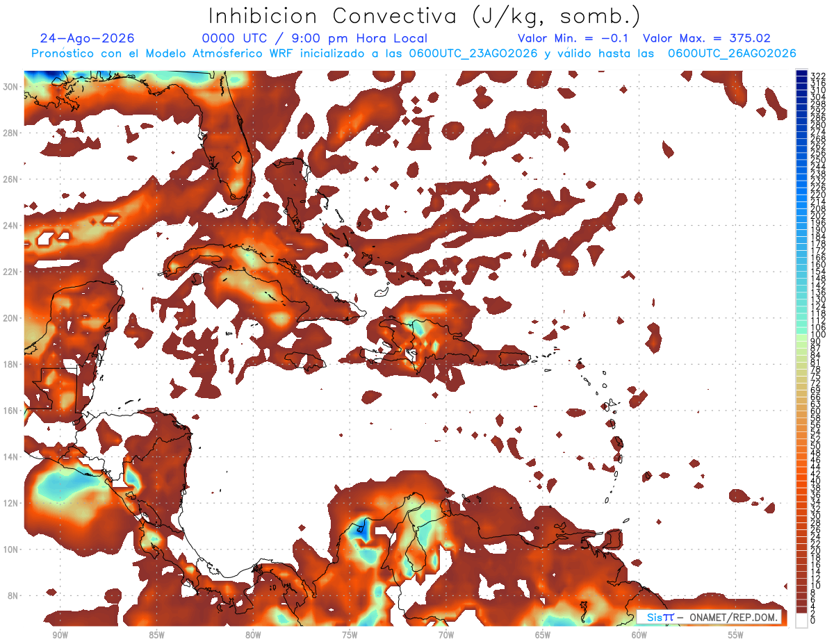The width and height of the screenshot is (834, 644).
Task: Click the time text "0000 UTC / 9:00 pm Hora Local"
Action: pyautogui.click(x=315, y=38)
